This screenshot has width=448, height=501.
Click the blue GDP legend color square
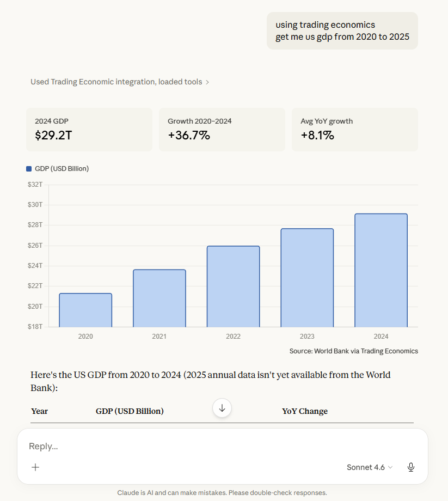click(x=29, y=169)
